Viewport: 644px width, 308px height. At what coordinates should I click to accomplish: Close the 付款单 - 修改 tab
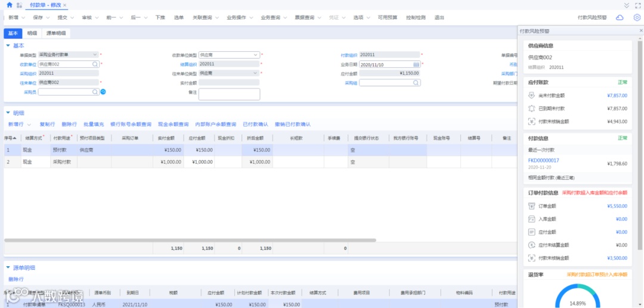pyautogui.click(x=65, y=5)
